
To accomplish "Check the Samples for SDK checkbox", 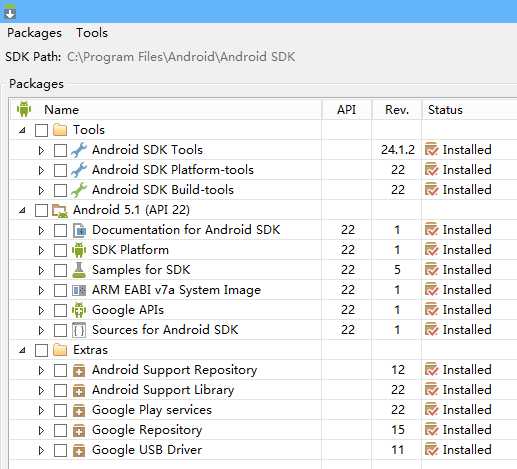I will (x=60, y=270).
